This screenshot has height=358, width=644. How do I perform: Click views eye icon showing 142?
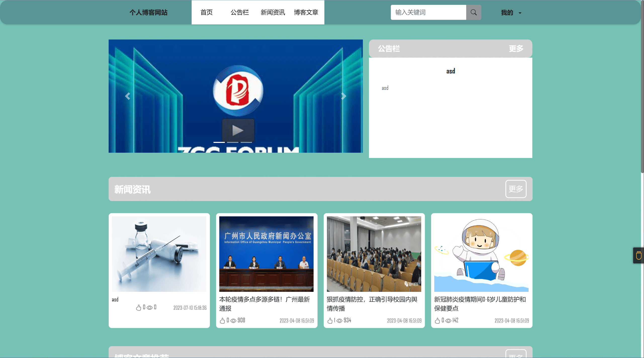click(x=448, y=321)
